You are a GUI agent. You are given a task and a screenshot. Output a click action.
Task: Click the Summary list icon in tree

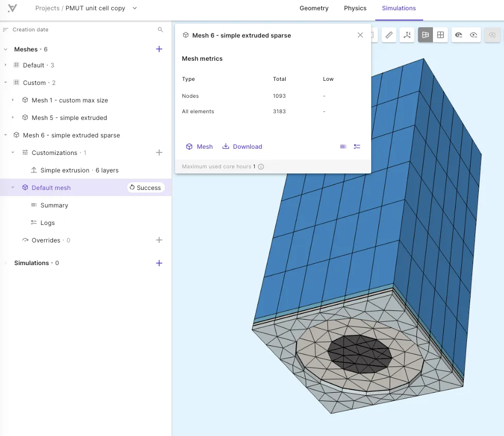[x=34, y=205]
